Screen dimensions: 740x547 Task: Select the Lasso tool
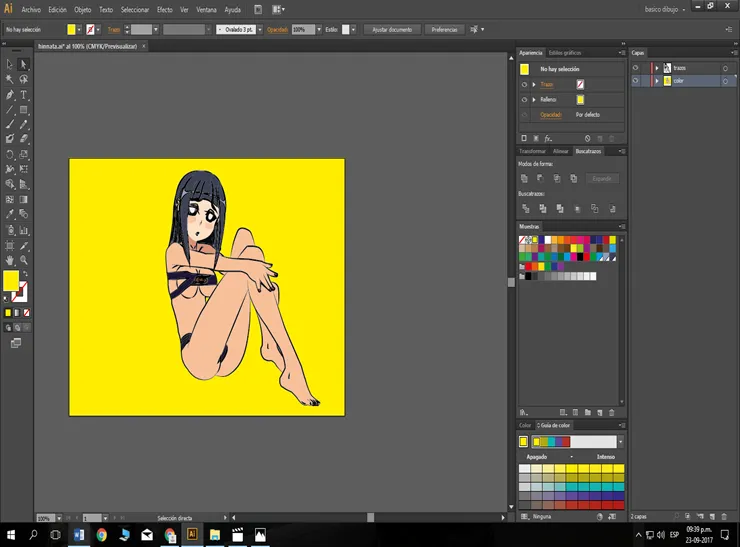(23, 79)
